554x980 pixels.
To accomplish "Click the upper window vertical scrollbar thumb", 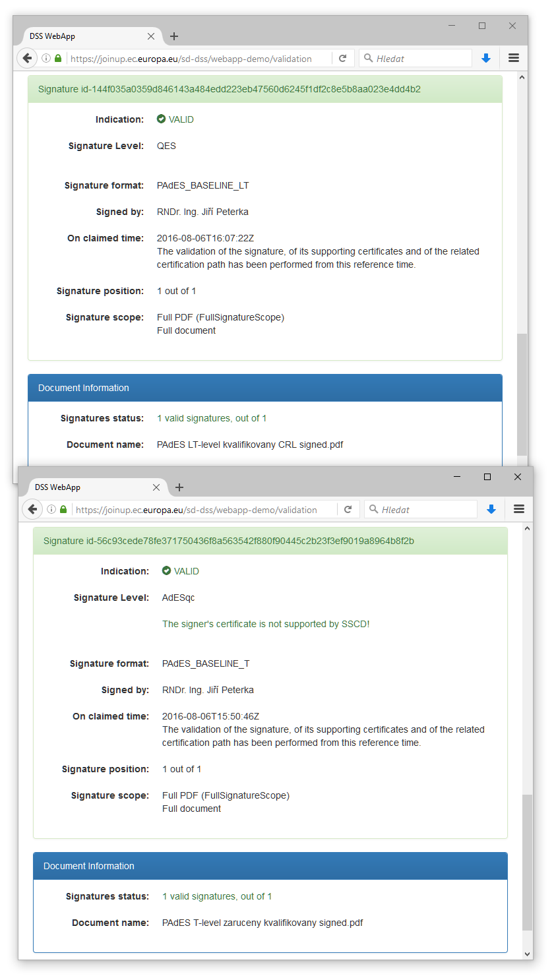I will click(522, 394).
